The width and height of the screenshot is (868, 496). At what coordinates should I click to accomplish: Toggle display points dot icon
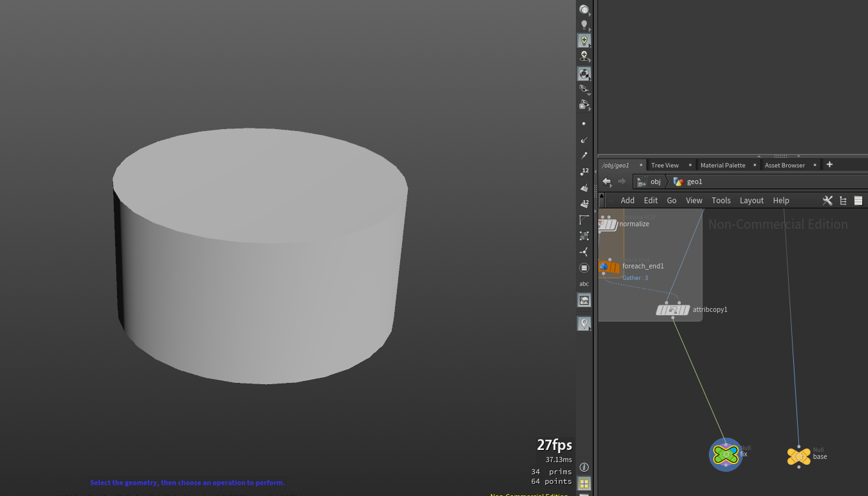coord(584,124)
